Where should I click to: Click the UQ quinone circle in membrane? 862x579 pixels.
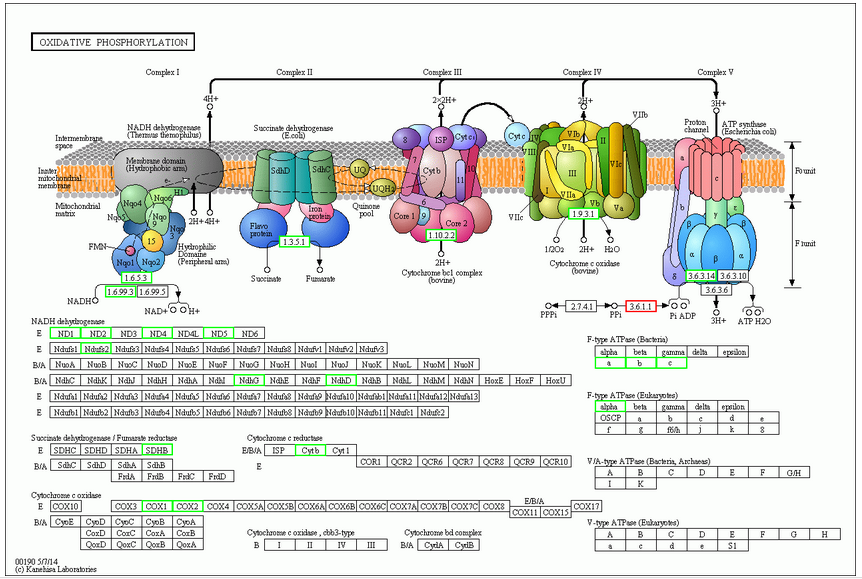click(360, 169)
